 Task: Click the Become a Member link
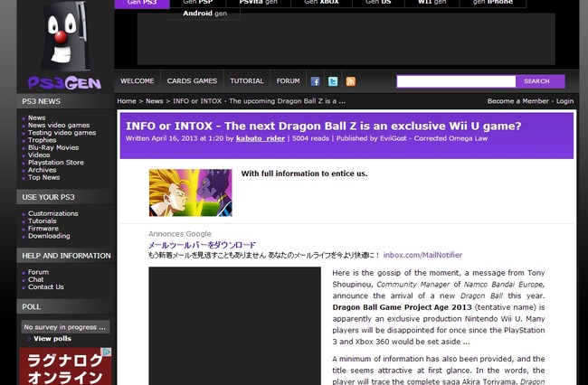517,101
